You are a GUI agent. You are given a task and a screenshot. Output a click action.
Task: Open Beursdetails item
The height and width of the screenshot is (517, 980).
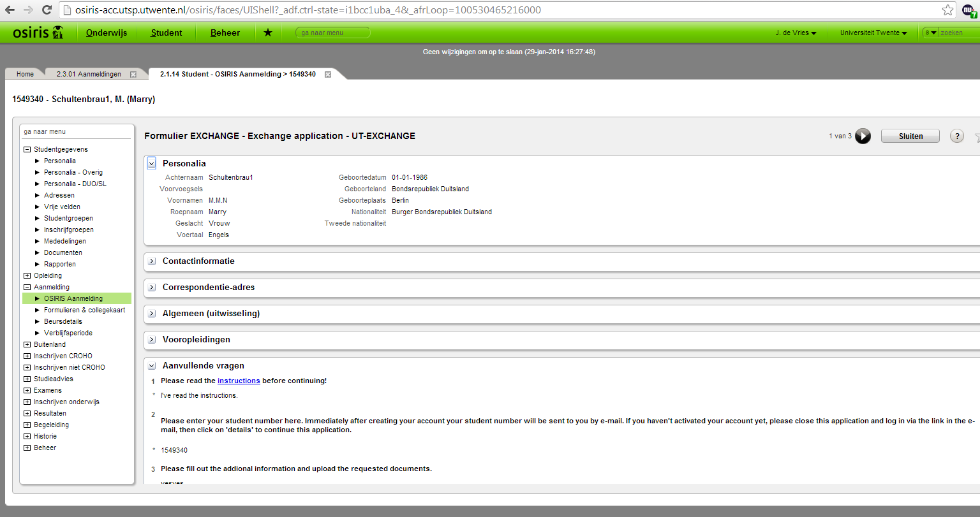coord(63,321)
